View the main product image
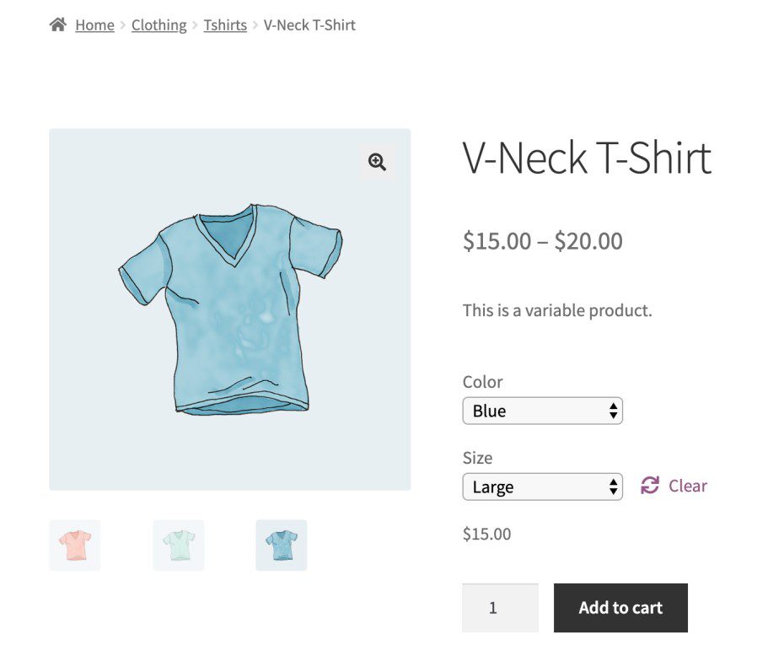 pyautogui.click(x=229, y=309)
